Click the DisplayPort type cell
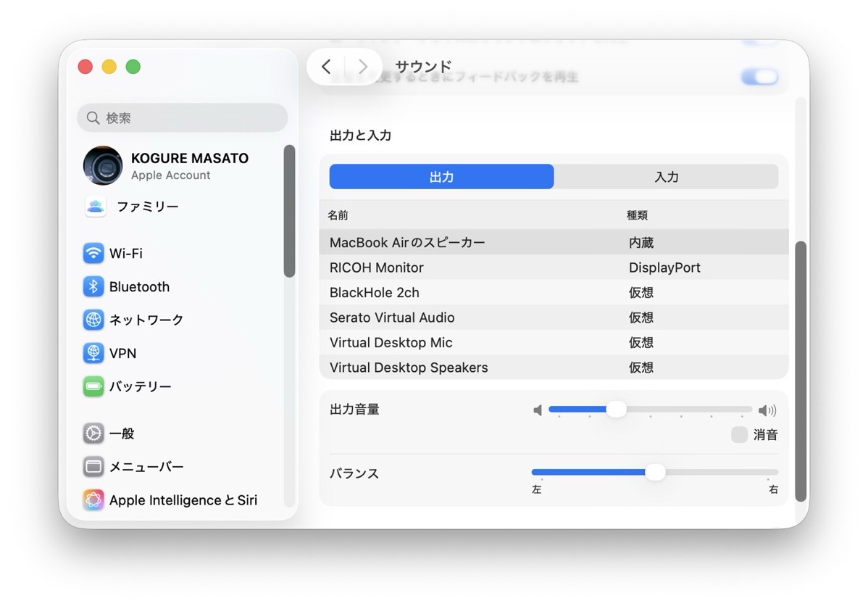The width and height of the screenshot is (868, 606). coord(664,267)
